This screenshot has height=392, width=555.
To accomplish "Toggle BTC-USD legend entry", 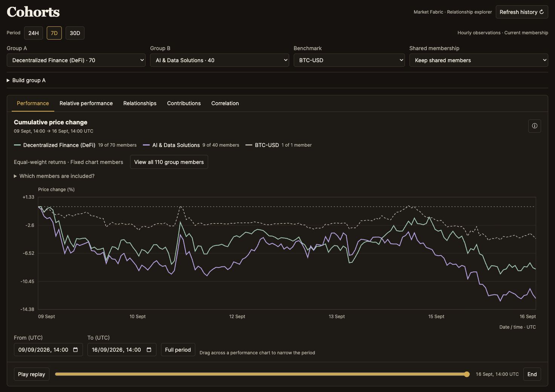I will 279,145.
